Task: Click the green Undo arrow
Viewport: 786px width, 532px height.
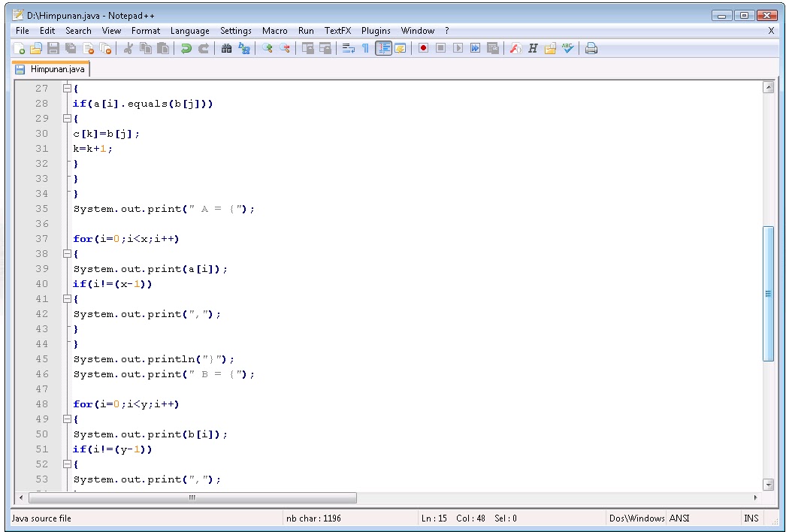Action: (186, 48)
